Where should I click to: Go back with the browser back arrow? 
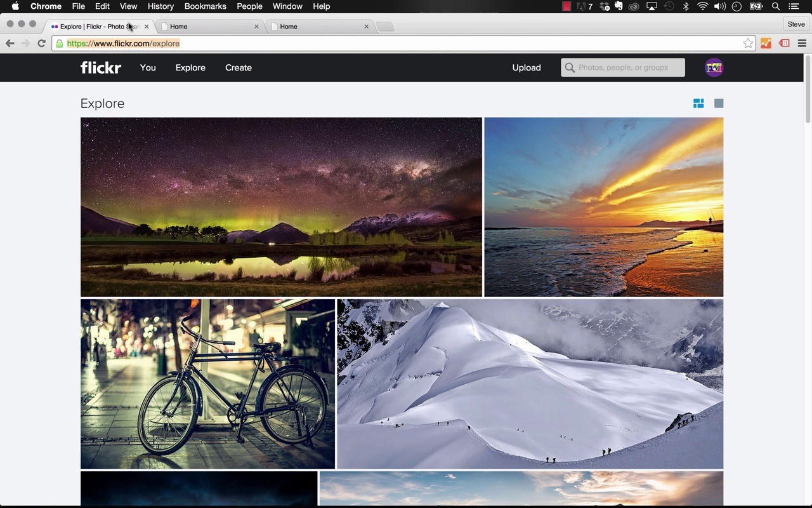click(10, 43)
